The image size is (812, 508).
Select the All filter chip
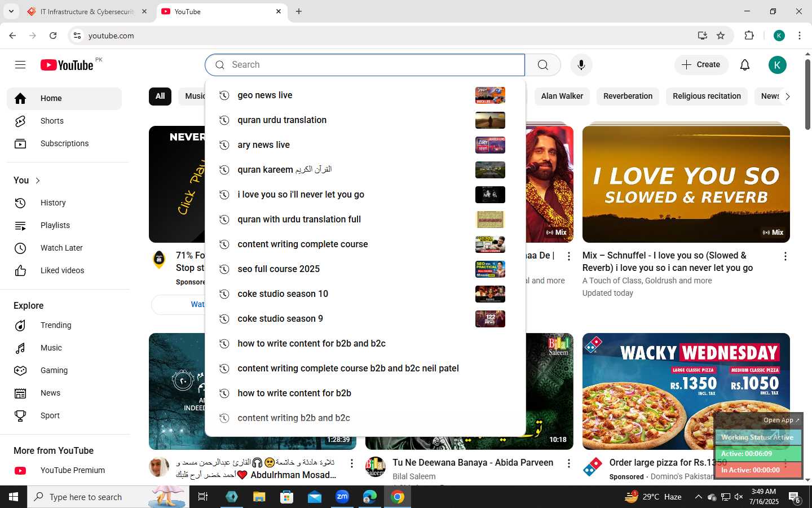click(x=160, y=97)
